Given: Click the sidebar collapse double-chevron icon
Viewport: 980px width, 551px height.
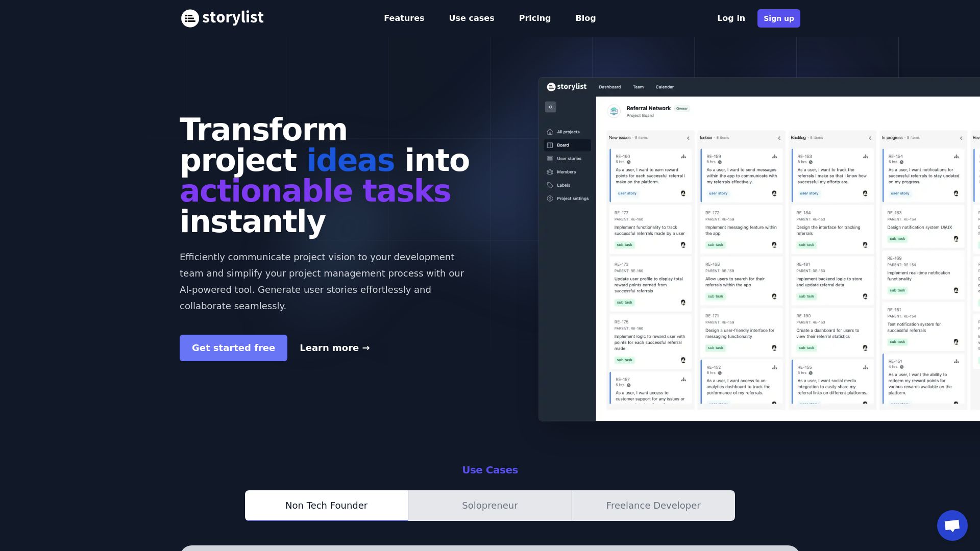Looking at the screenshot, I should [x=550, y=107].
